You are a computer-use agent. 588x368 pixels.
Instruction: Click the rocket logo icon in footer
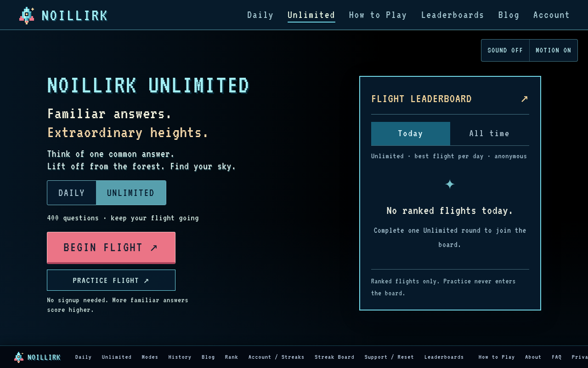(x=19, y=357)
